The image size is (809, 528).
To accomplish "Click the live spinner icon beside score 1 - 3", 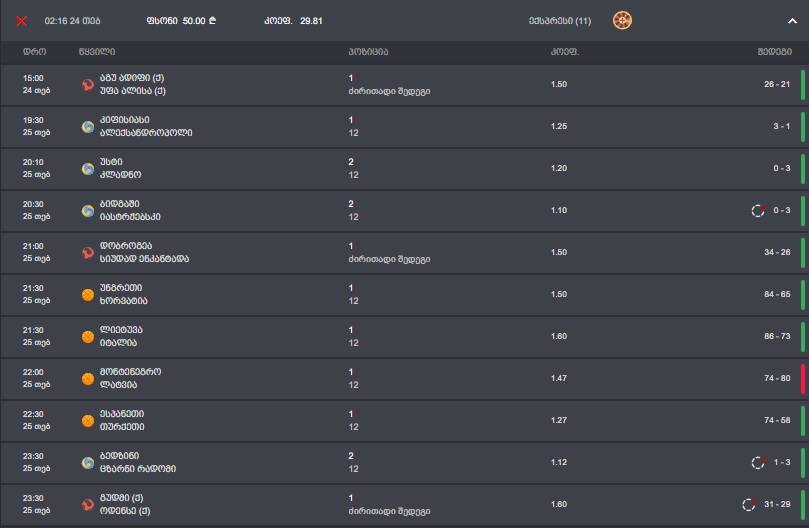I will click(x=758, y=462).
